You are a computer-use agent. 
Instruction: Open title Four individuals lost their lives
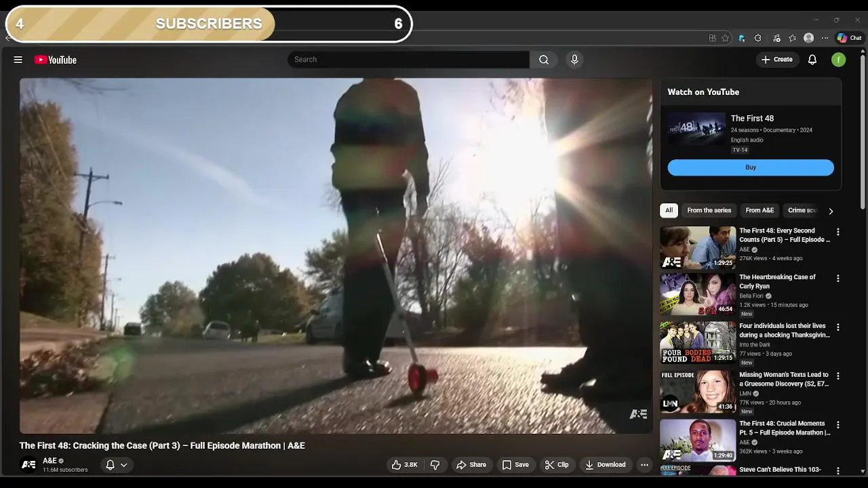(x=785, y=330)
